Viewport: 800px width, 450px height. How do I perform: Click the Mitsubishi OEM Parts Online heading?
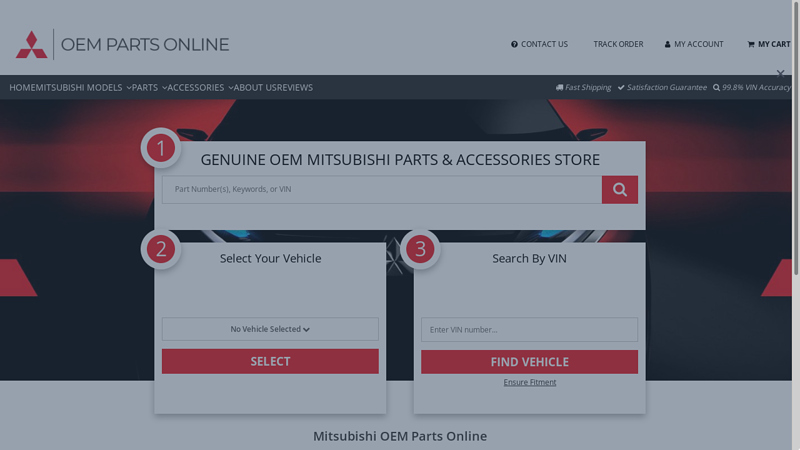coord(400,436)
